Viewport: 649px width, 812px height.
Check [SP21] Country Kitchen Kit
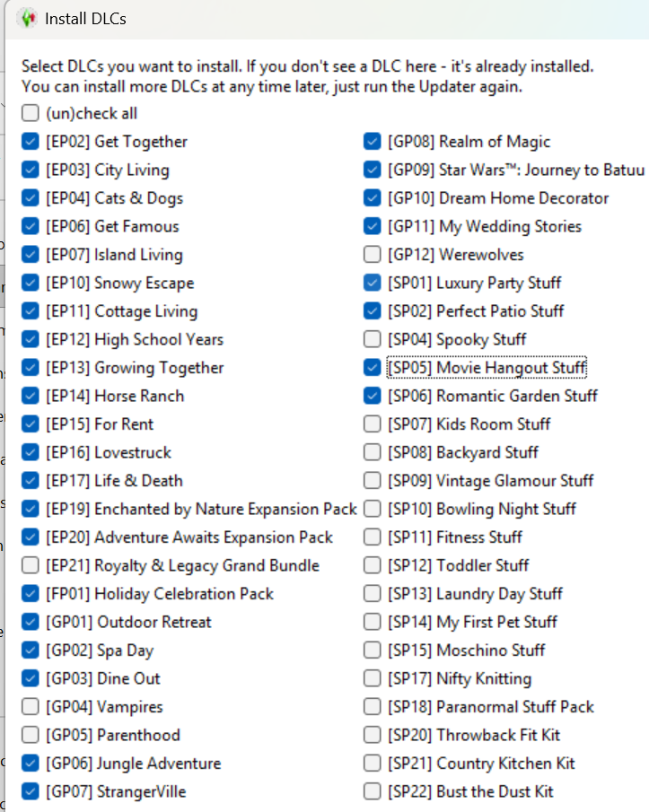tap(372, 763)
